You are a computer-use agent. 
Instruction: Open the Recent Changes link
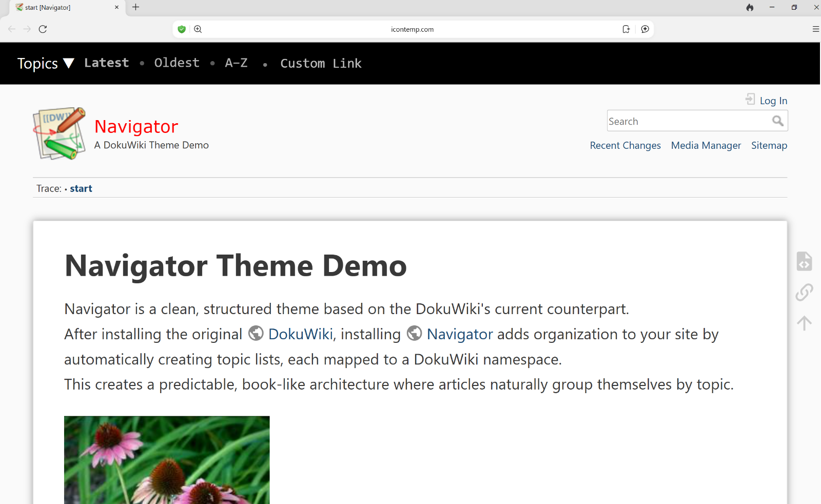(x=625, y=145)
